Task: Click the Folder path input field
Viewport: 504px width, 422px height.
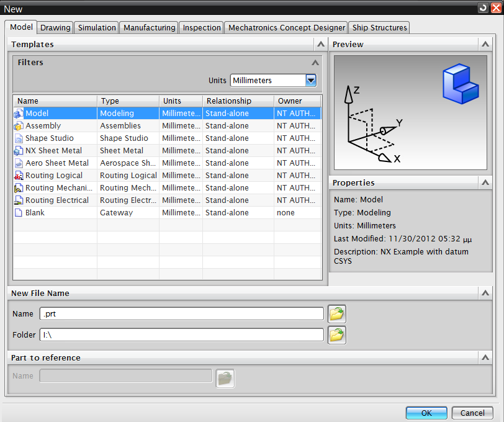Action: pyautogui.click(x=182, y=335)
